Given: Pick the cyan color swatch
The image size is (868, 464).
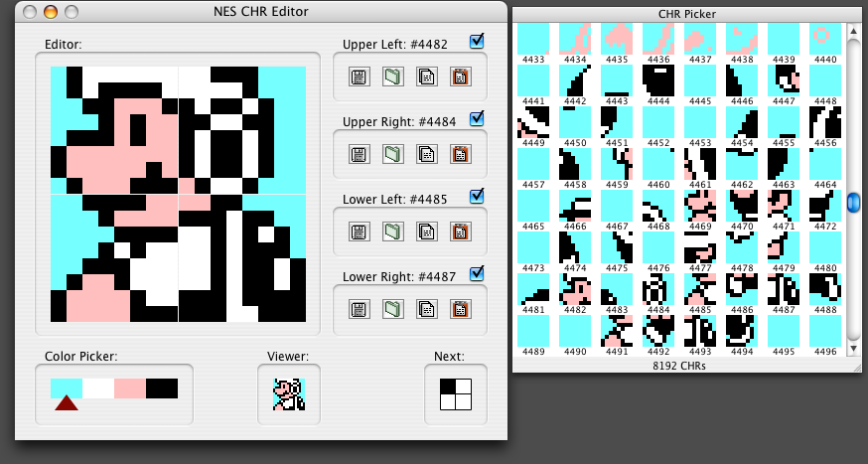Looking at the screenshot, I should [x=67, y=388].
